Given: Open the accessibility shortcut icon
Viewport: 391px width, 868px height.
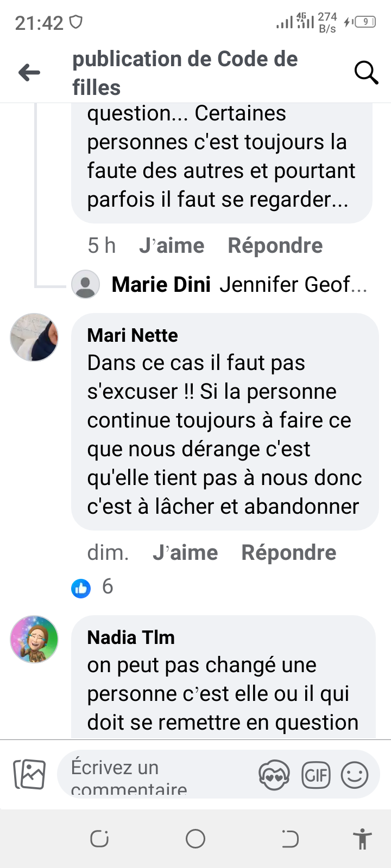Looking at the screenshot, I should (x=362, y=839).
